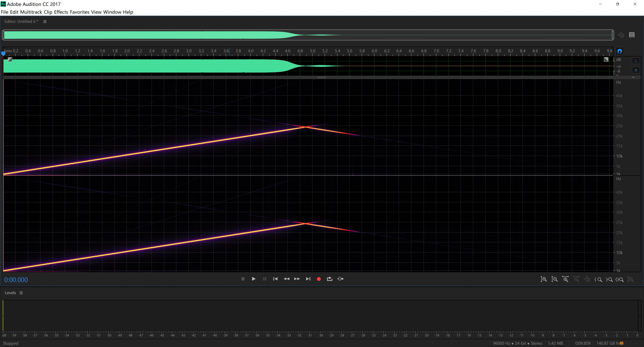Click Zoom In at Out Point icon
Image resolution: width=644 pixels, height=347 pixels.
click(609, 279)
